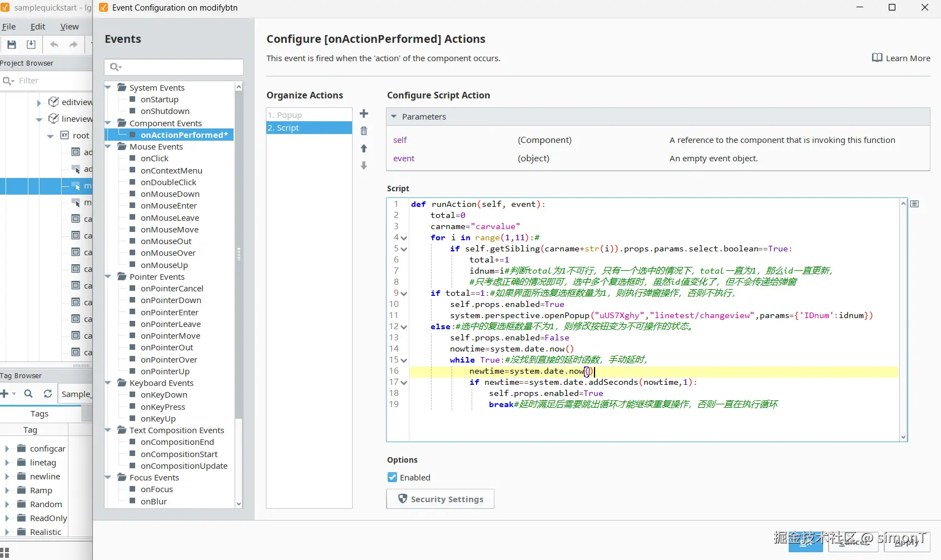Image resolution: width=941 pixels, height=560 pixels.
Task: Click the save icon in the toolbar
Action: (12, 44)
